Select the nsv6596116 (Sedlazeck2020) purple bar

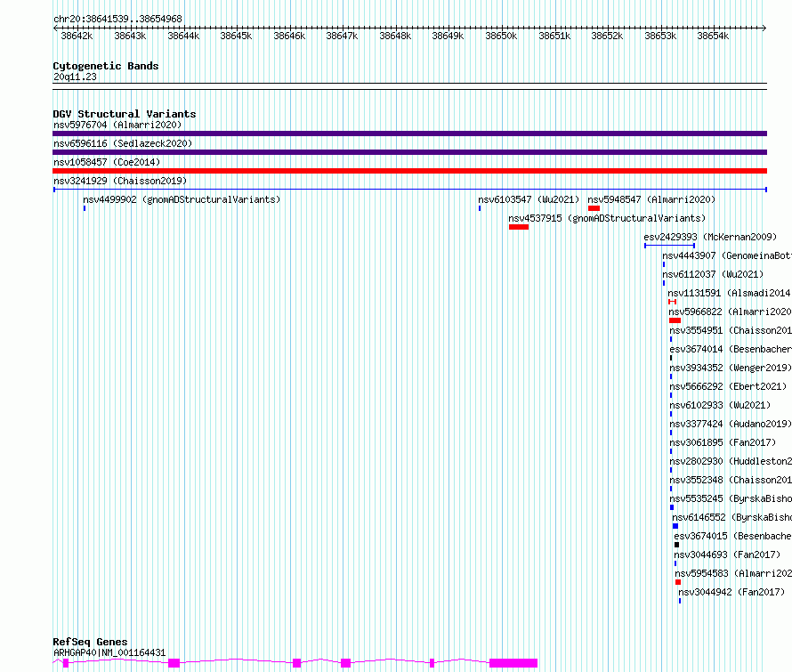(409, 152)
